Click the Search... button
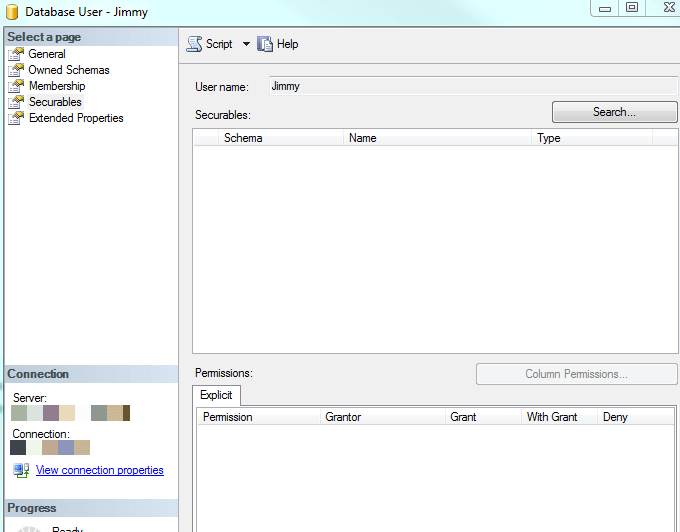Viewport: 680px width, 532px height. coord(614,112)
